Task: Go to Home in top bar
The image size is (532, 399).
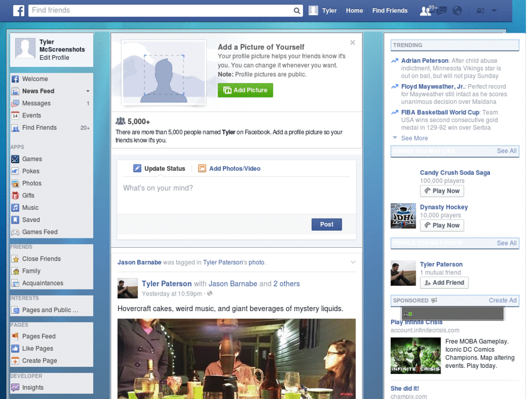Action: coord(354,10)
